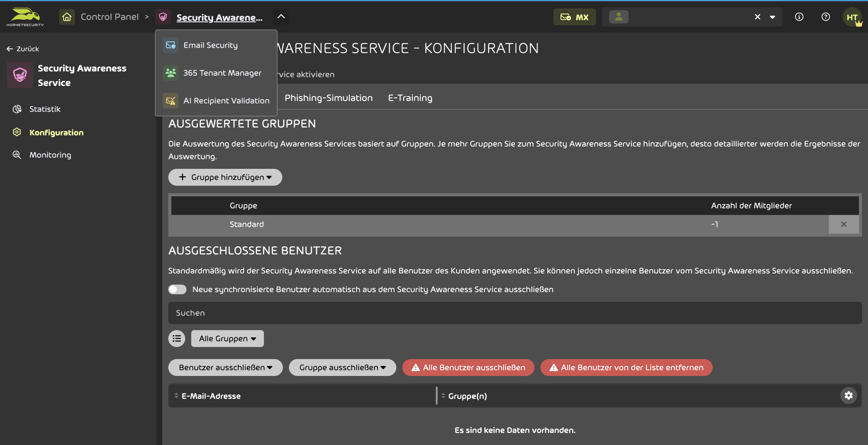Viewport: 868px width, 445px height.
Task: Open the scope selector dropdown arrow
Action: pos(772,17)
